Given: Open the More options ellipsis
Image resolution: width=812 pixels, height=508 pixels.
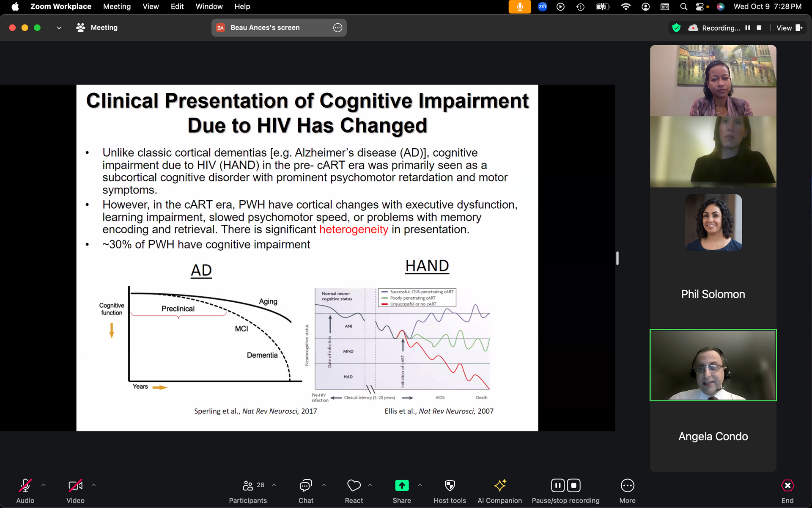Looking at the screenshot, I should pos(627,486).
